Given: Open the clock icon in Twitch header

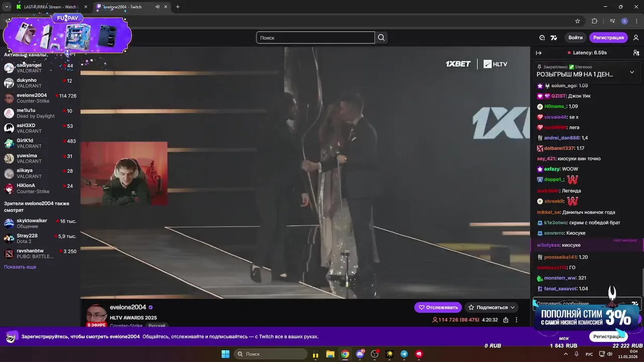Looking at the screenshot, I should point(542,38).
